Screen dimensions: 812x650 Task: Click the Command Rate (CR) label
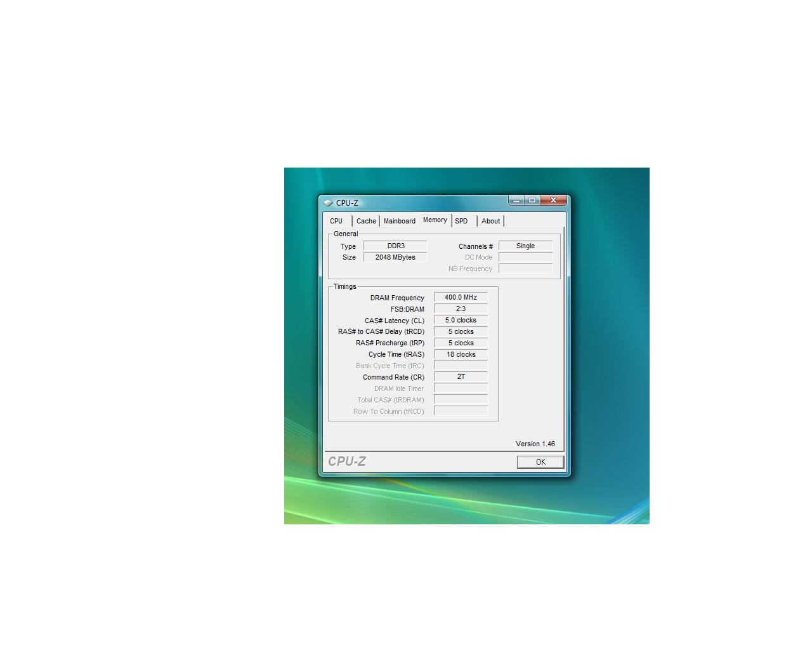click(x=393, y=377)
